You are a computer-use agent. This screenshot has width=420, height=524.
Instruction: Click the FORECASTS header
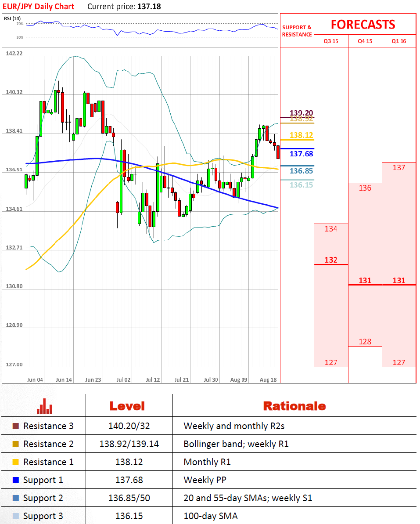(363, 25)
